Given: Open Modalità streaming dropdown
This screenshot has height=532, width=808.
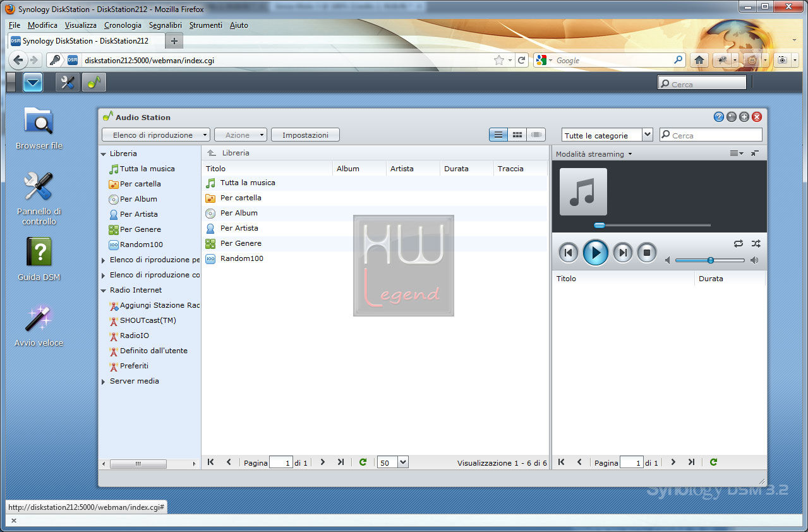Looking at the screenshot, I should (594, 154).
